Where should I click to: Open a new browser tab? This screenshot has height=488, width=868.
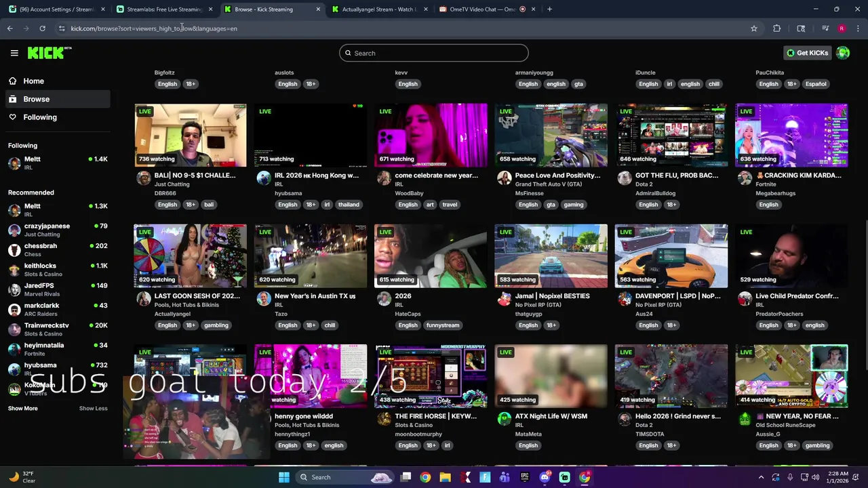point(549,9)
